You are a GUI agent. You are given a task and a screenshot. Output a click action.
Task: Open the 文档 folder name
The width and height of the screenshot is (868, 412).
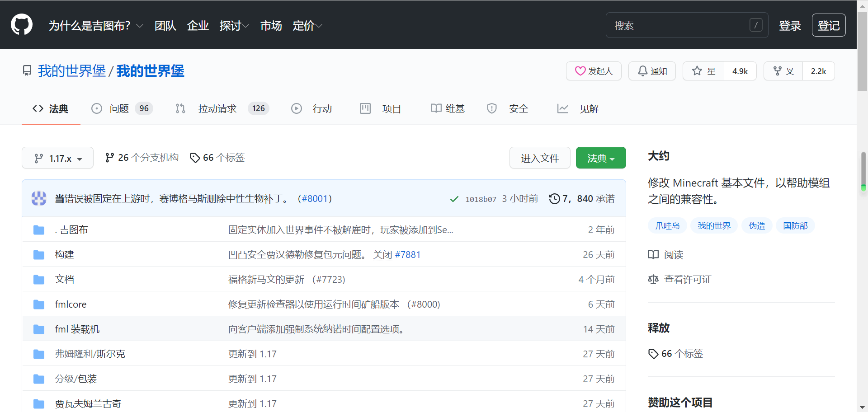(65, 280)
